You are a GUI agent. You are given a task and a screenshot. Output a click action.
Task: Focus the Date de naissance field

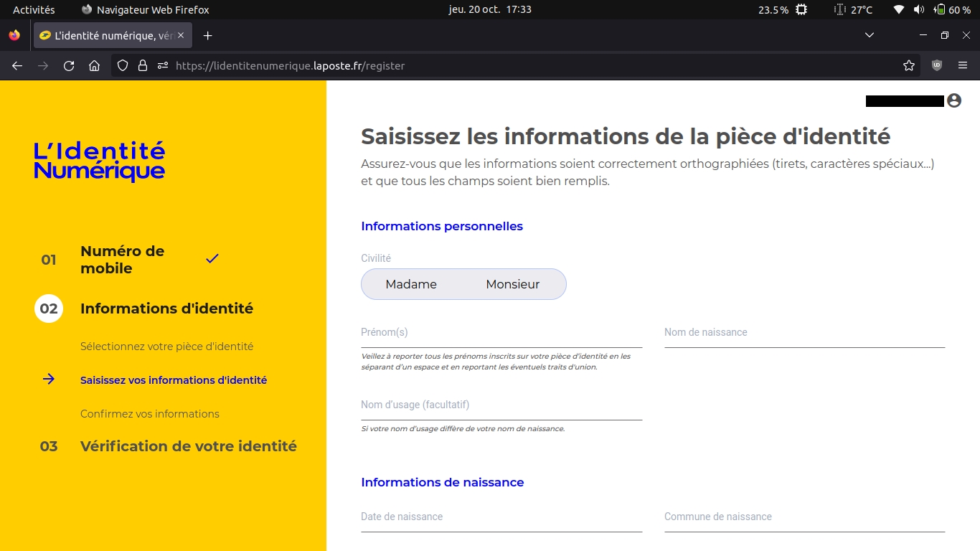click(501, 517)
